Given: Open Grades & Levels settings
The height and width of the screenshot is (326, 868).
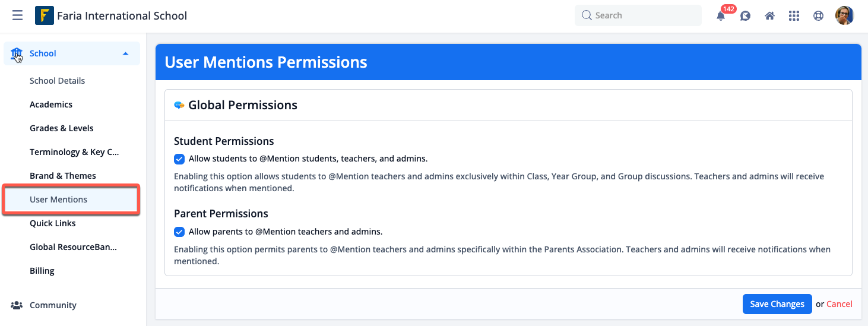Looking at the screenshot, I should [62, 128].
